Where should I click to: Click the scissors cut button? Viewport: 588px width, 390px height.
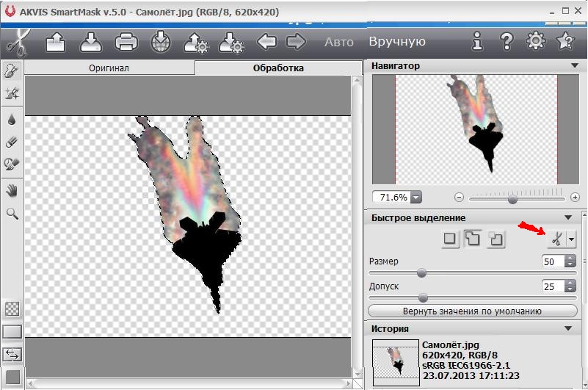coord(556,239)
